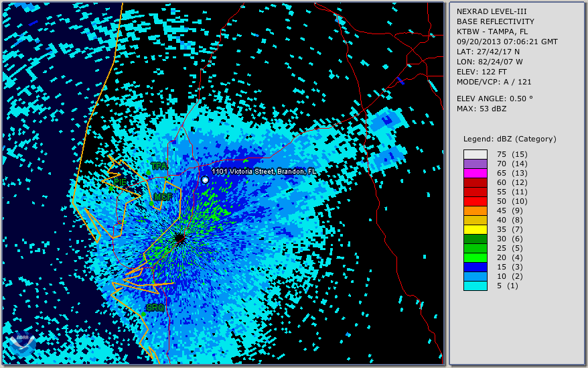Click the 5 dBZ cyan legend swatch
Screen dimensions: 588x368
coord(475,286)
